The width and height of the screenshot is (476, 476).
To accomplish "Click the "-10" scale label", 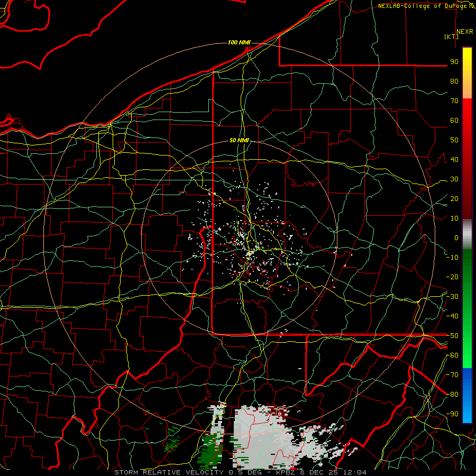I will (452, 258).
